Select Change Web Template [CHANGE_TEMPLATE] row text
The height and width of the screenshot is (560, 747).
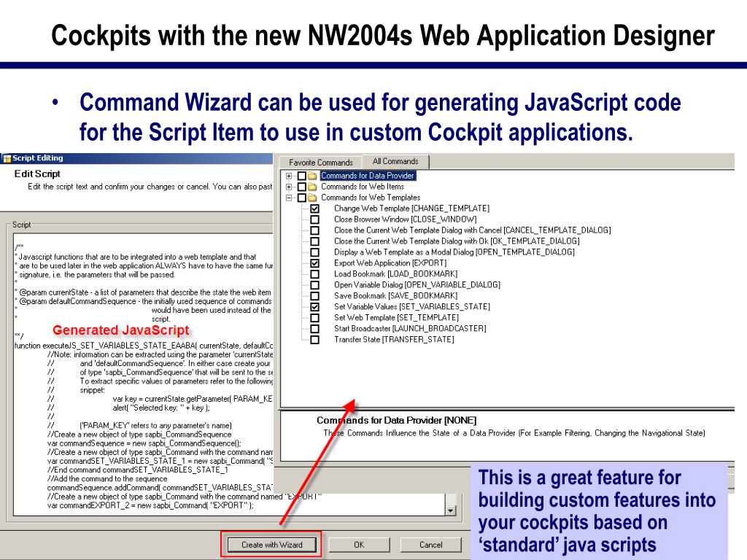click(411, 209)
